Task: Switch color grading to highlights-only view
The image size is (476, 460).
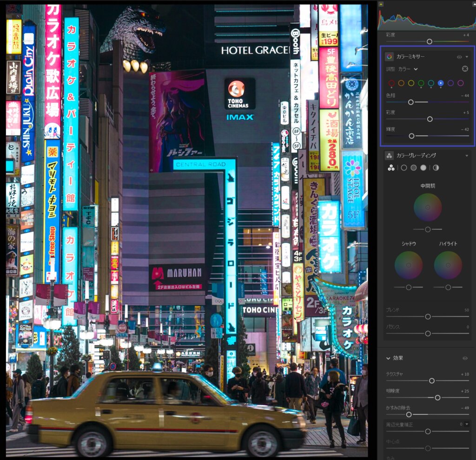Action: tap(423, 168)
